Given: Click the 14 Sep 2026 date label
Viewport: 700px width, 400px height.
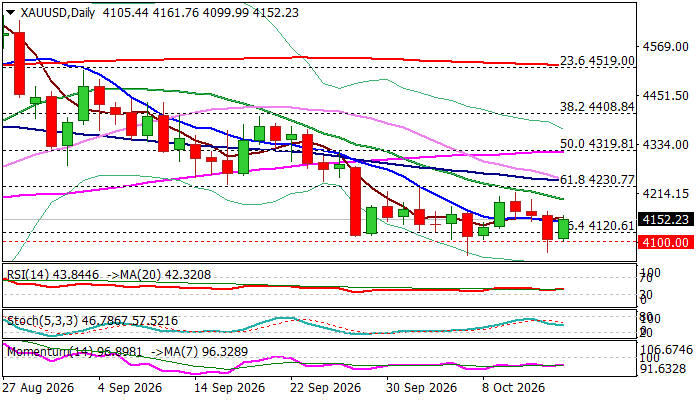Looking at the screenshot, I should tap(229, 388).
